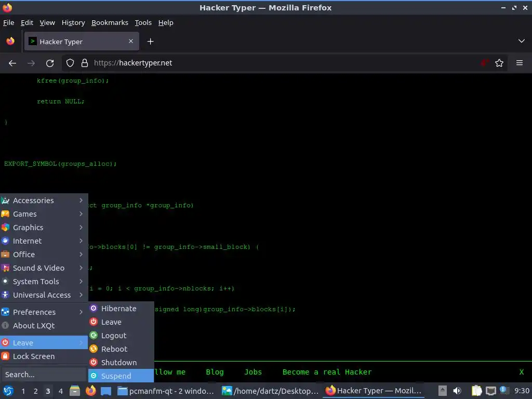Click the start menu Search field
This screenshot has width=532, height=399.
pos(44,375)
